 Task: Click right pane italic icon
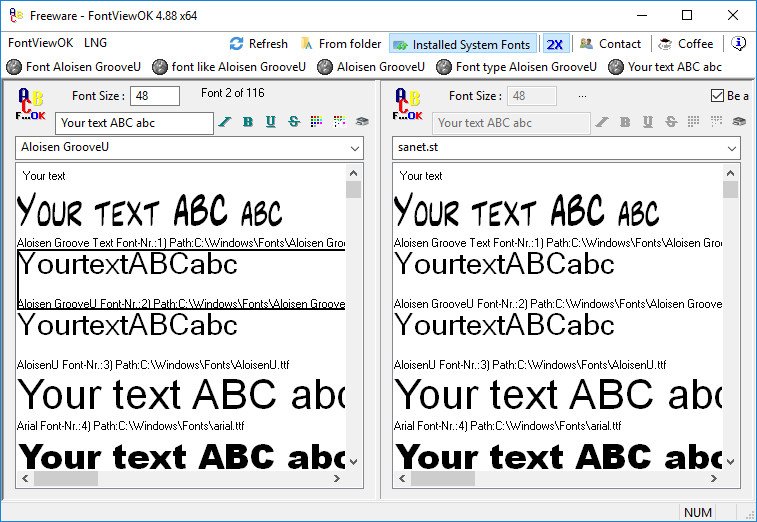[602, 122]
